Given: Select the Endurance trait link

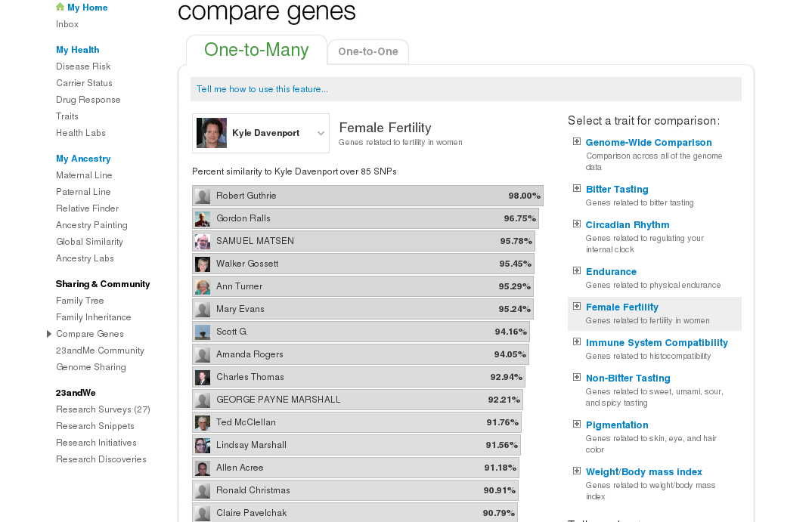Looking at the screenshot, I should click(611, 272).
